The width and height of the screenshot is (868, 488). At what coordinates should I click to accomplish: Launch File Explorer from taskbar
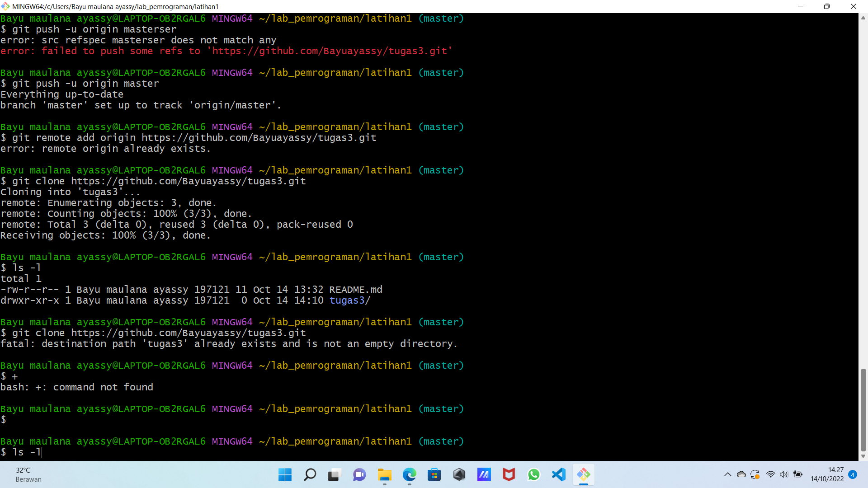(x=385, y=474)
